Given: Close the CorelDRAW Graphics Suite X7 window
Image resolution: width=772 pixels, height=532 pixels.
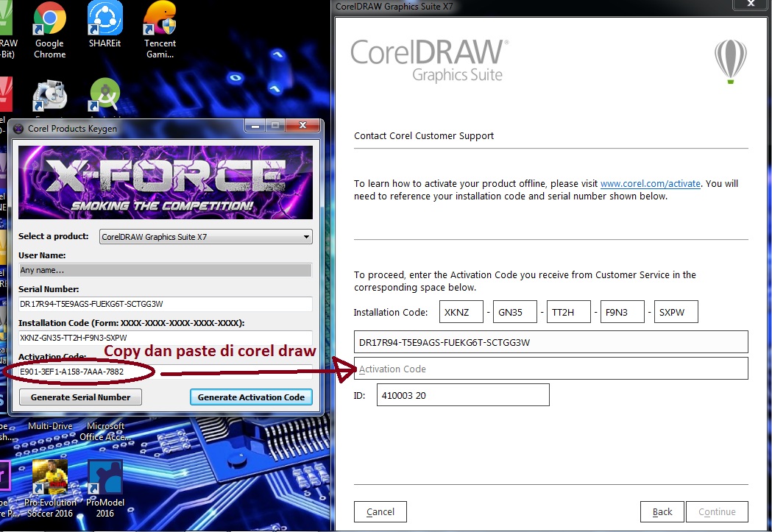Looking at the screenshot, I should tap(751, 4).
